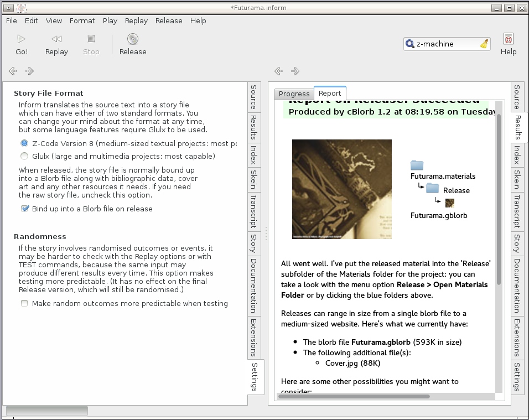Viewport: 529px width, 420px height.
Task: Open left panel Extensions tab
Action: [x=253, y=338]
